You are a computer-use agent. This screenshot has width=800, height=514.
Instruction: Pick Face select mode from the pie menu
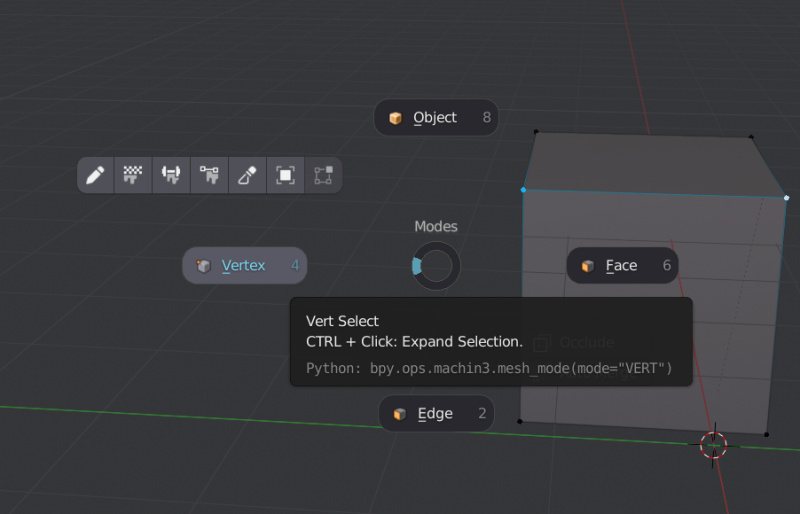pyautogui.click(x=622, y=266)
